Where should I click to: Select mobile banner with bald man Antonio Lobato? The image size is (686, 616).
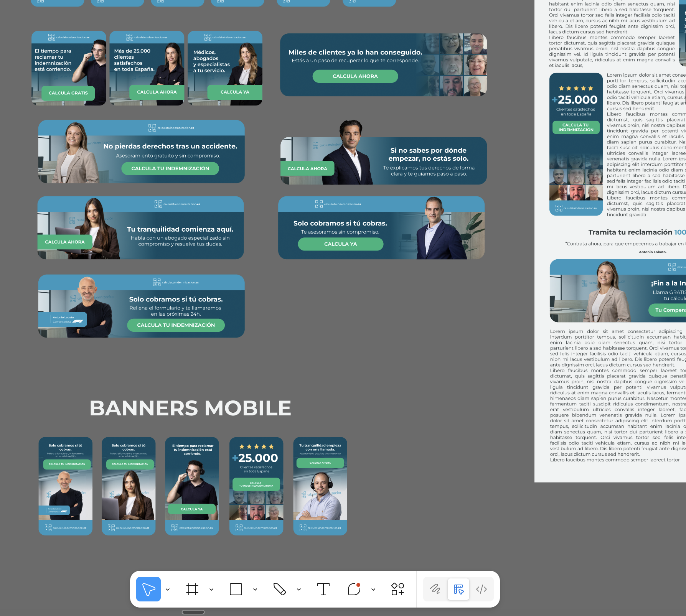coord(66,486)
